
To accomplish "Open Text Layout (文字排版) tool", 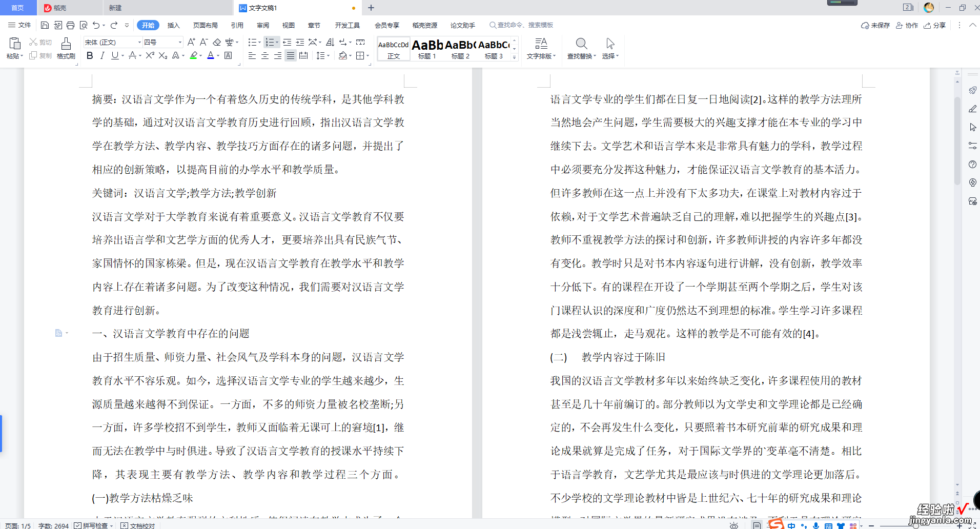I will pos(541,49).
